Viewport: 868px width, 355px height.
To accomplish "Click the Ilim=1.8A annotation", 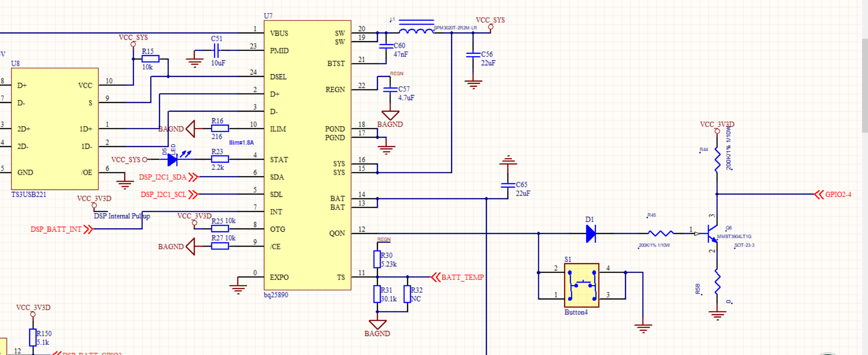I will 242,143.
